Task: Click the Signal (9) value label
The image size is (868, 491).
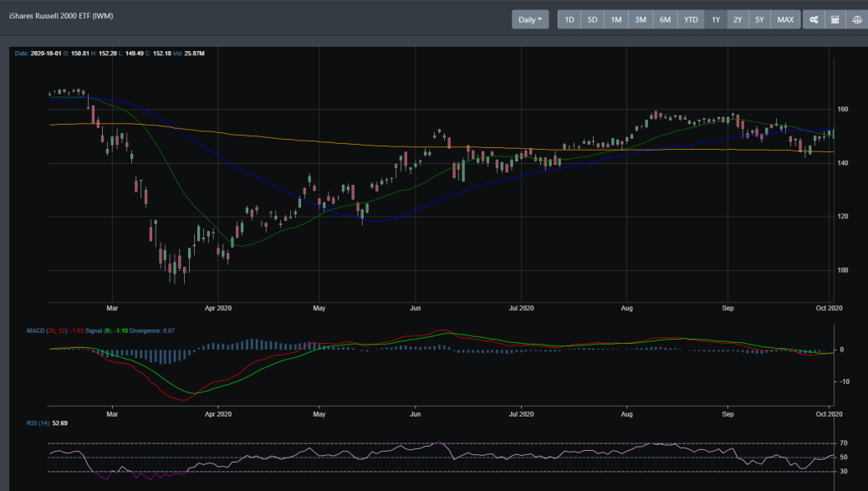Action: click(x=106, y=330)
